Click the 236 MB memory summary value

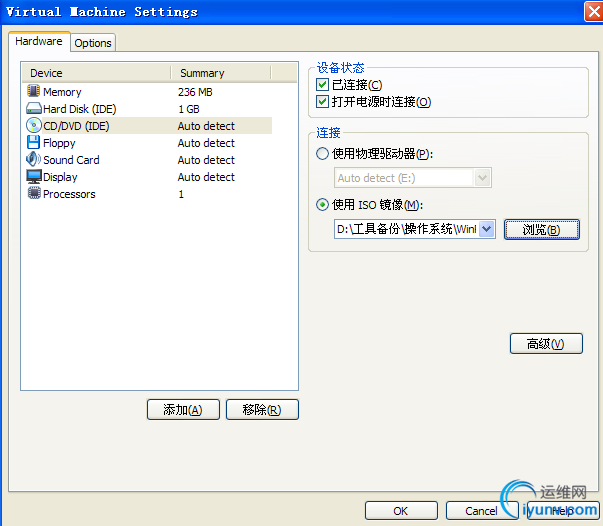pos(195,92)
